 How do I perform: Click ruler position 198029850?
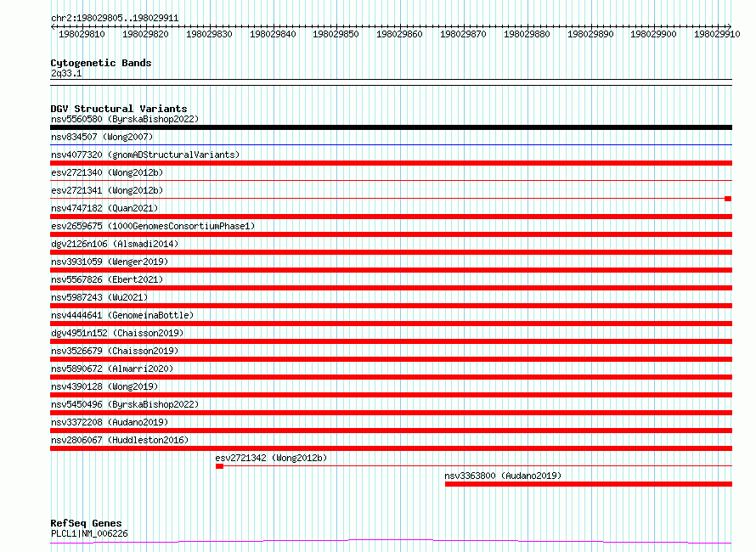(336, 34)
